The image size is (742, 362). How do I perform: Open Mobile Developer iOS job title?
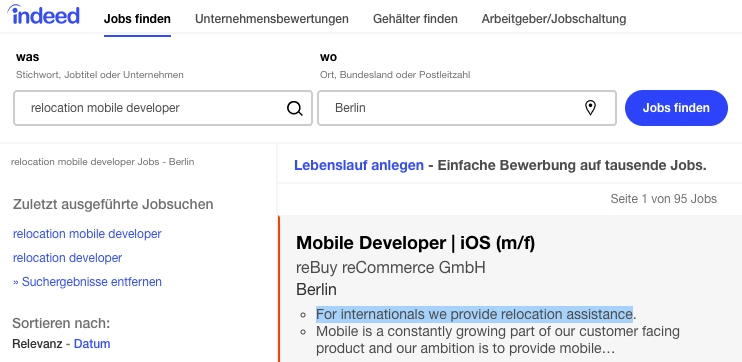tap(415, 243)
